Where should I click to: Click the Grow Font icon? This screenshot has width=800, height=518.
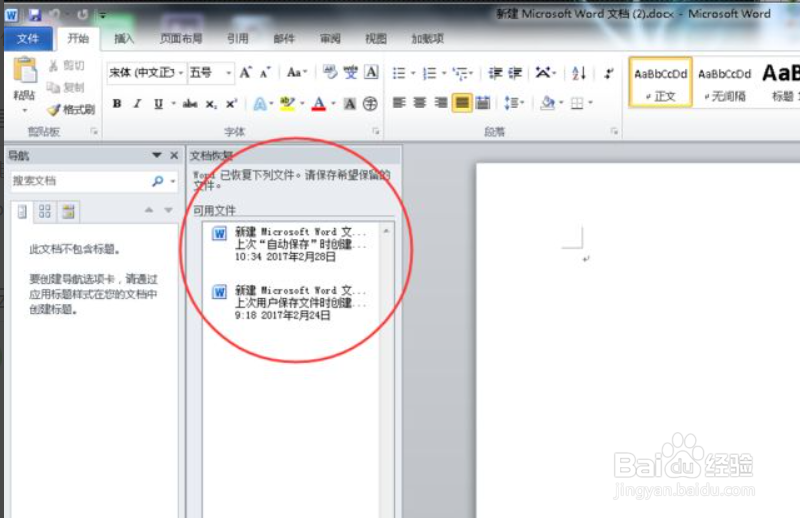(245, 72)
